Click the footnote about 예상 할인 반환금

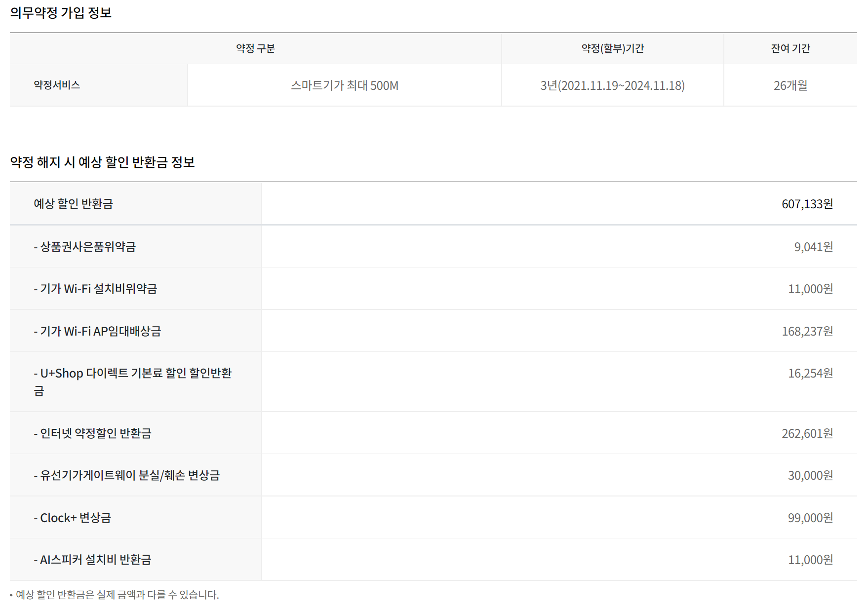point(117,595)
